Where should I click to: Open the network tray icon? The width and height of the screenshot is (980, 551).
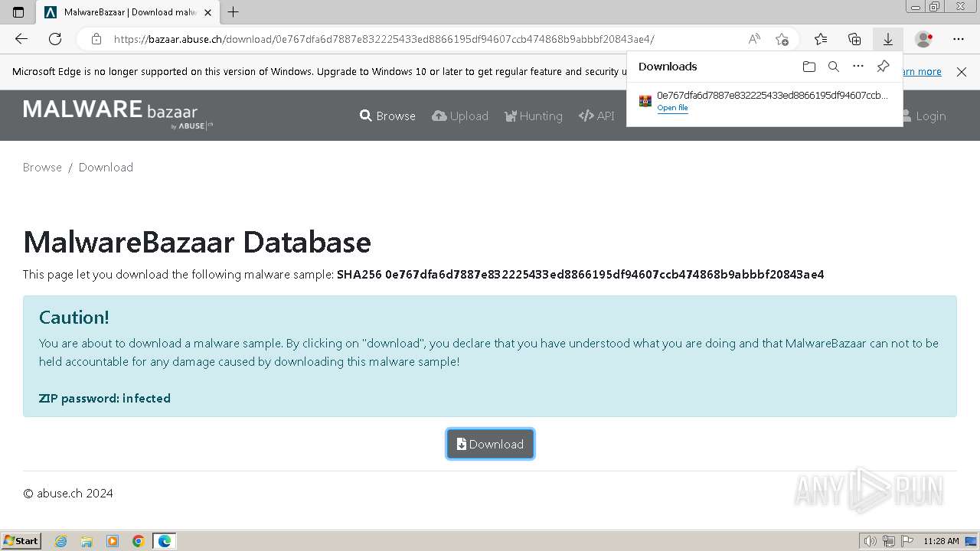tap(889, 541)
